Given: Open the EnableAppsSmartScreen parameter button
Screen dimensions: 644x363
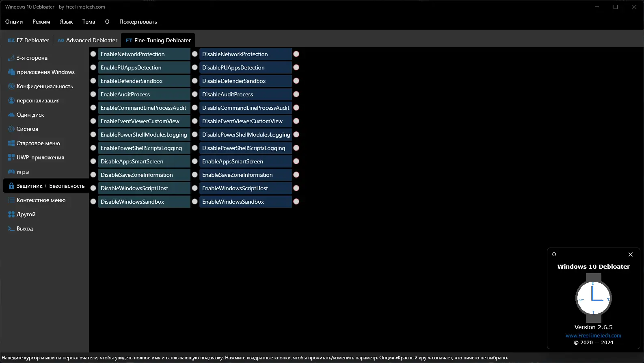Looking at the screenshot, I should coord(246,161).
